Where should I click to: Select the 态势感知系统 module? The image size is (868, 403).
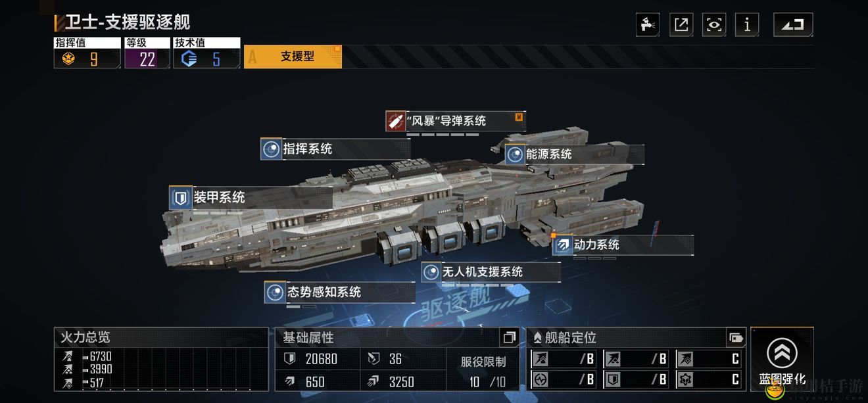[339, 292]
